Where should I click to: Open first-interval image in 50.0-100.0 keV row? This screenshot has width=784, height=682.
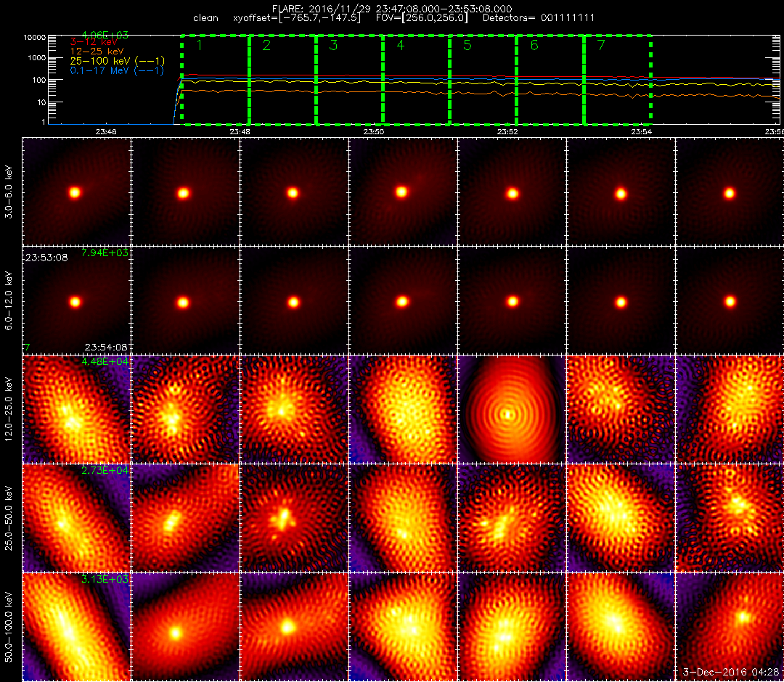coord(76,627)
